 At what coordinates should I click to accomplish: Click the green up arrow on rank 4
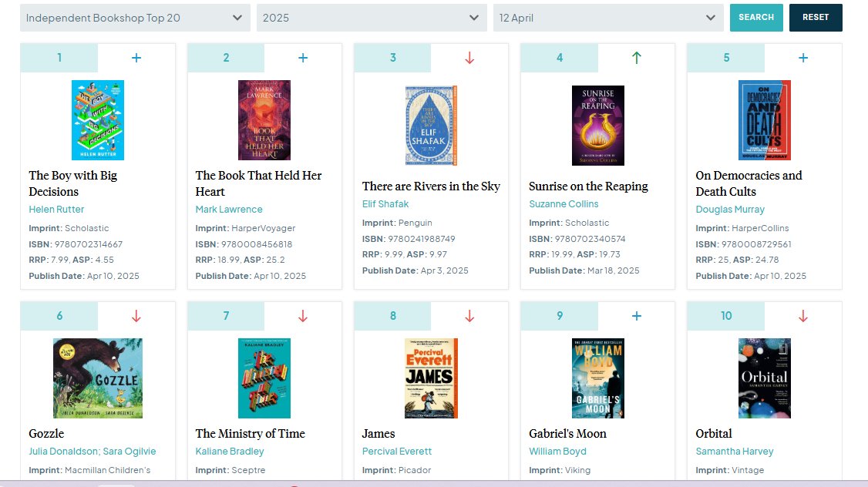click(637, 58)
